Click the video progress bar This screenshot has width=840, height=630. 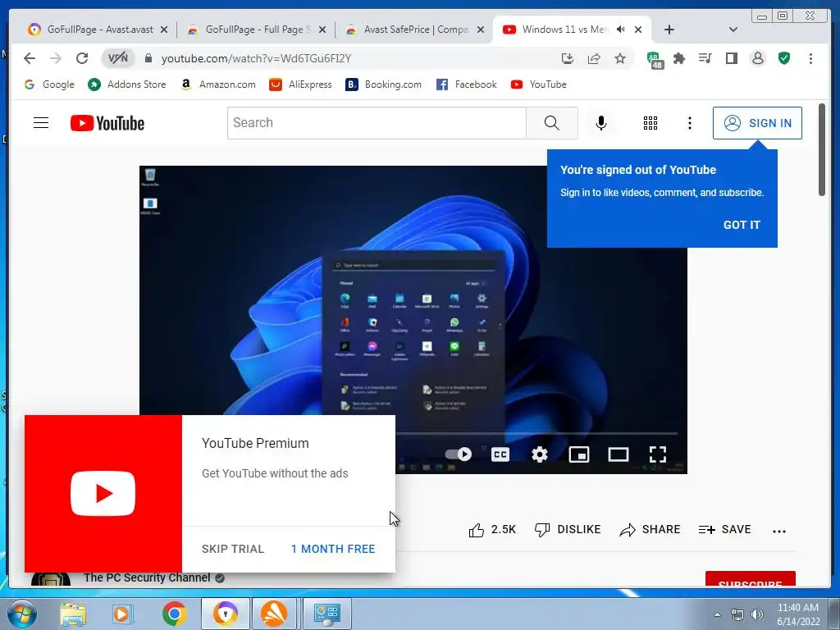tap(536, 433)
